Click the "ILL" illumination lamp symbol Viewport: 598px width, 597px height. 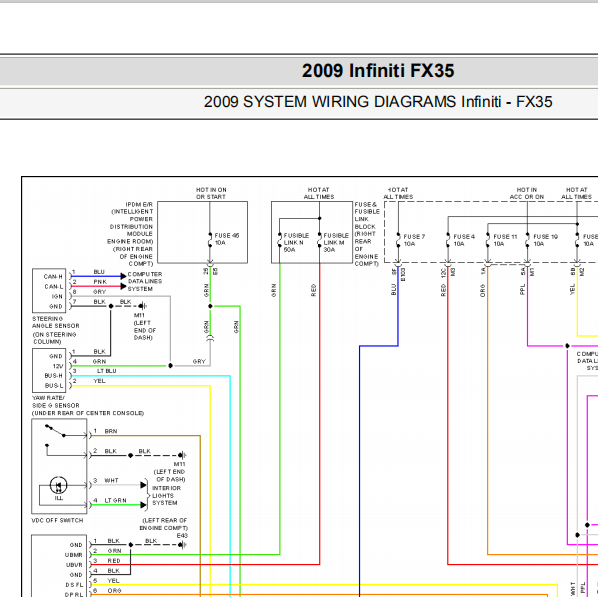59,487
